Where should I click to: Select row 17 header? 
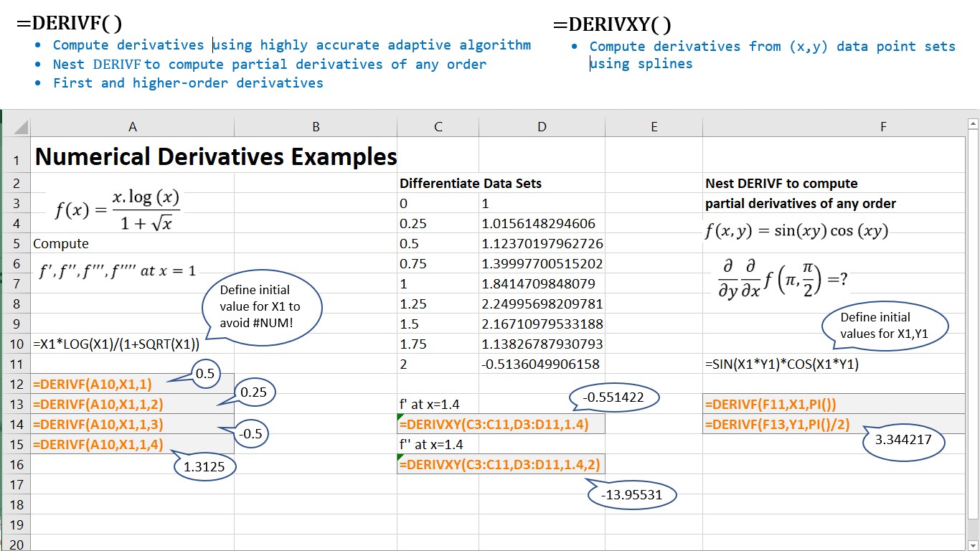[x=16, y=484]
